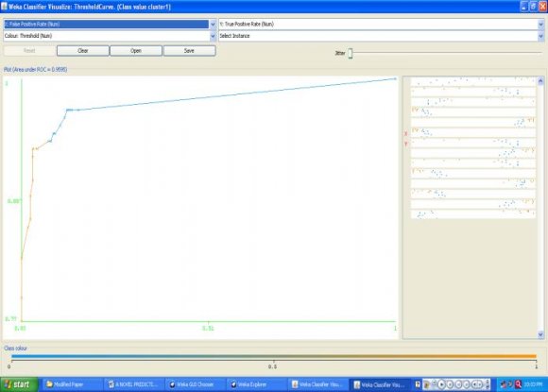Image resolution: width=548 pixels, height=392 pixels.
Task: Click the Clear button
Action: click(x=83, y=51)
